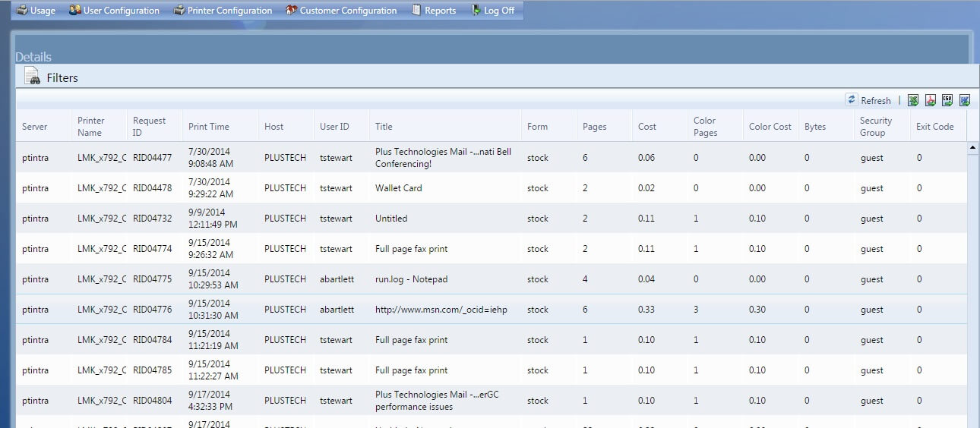Open the Customer Configuration menu
This screenshot has width=980, height=428.
341,11
